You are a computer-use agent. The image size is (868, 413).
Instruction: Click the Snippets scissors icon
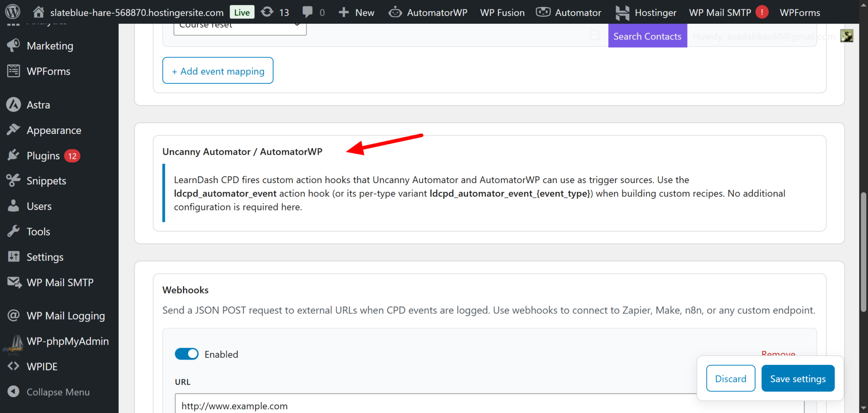coord(14,180)
